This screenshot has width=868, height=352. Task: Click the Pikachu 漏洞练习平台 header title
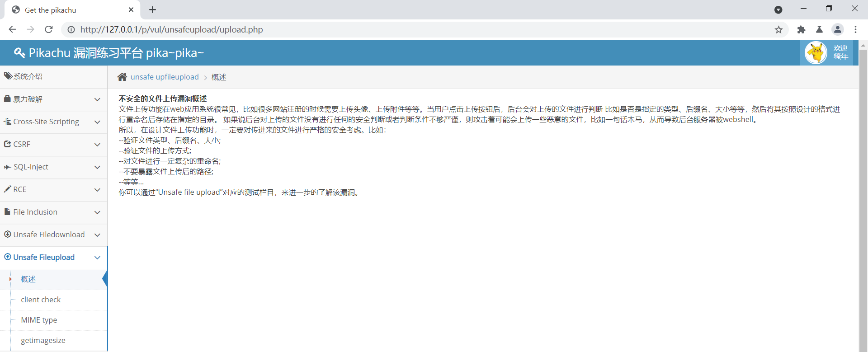click(x=117, y=53)
